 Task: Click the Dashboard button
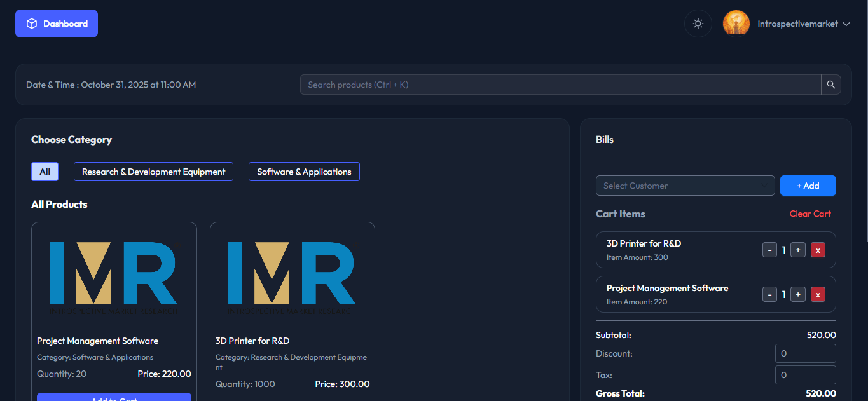(x=57, y=24)
